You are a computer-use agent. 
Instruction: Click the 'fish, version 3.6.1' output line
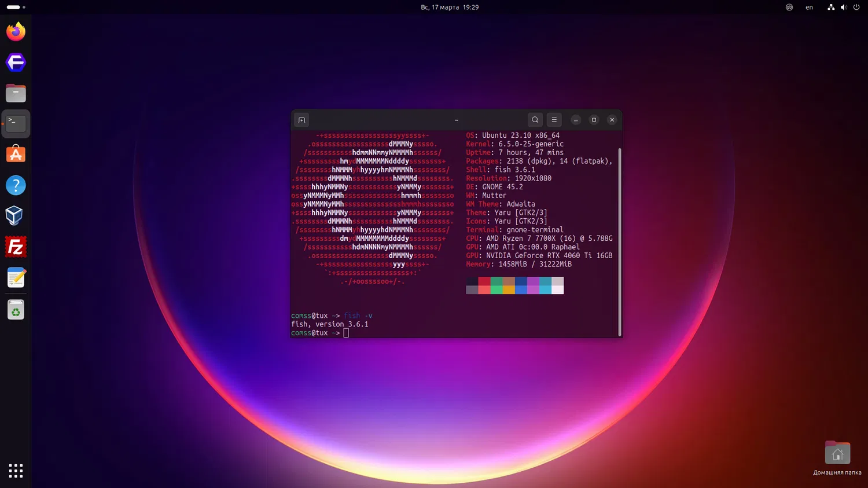coord(330,324)
